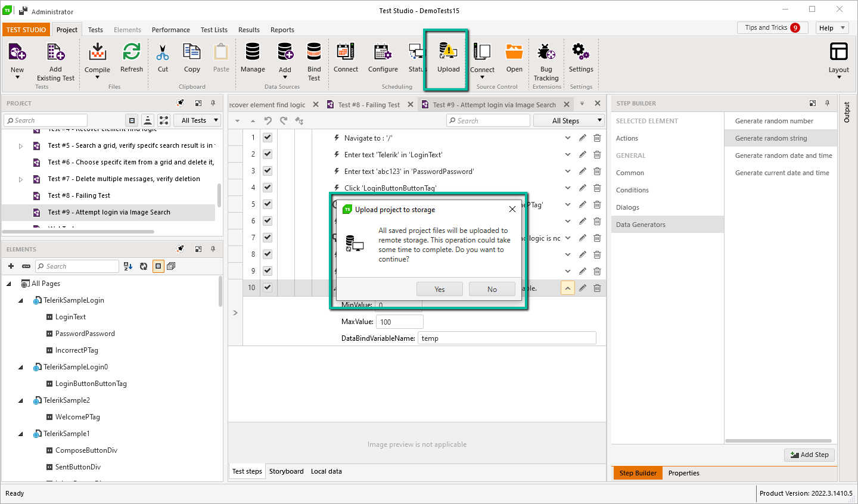Click the Project panel search box
Image resolution: width=858 pixels, height=504 pixels.
coord(45,120)
